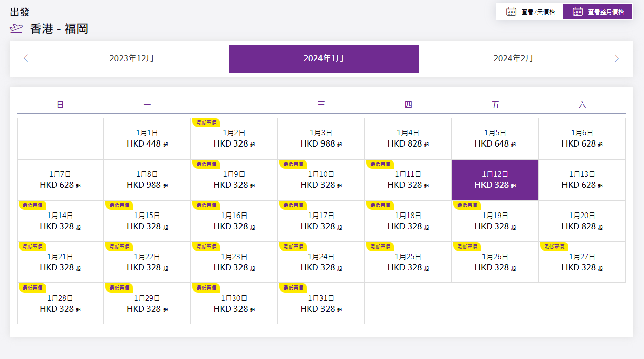
Task: Select the 2024年1月 month tab
Action: [x=324, y=59]
